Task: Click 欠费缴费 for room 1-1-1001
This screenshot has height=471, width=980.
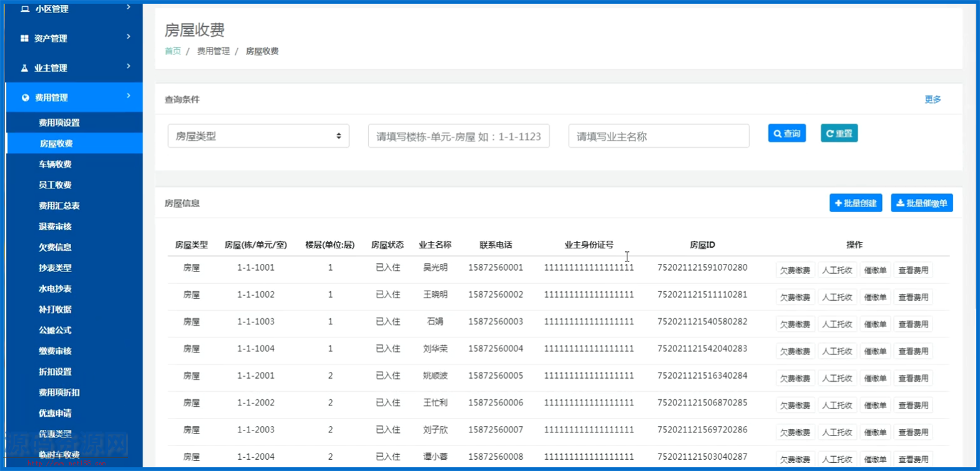Action: tap(795, 270)
